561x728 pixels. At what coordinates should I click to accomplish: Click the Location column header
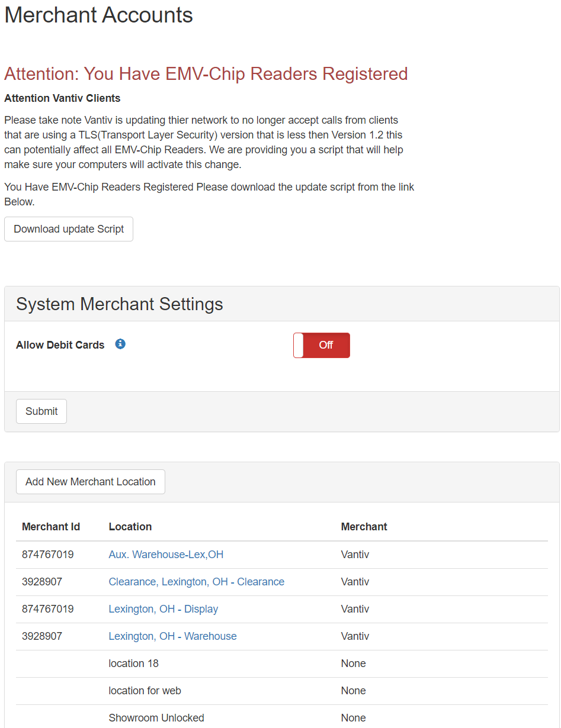point(130,527)
